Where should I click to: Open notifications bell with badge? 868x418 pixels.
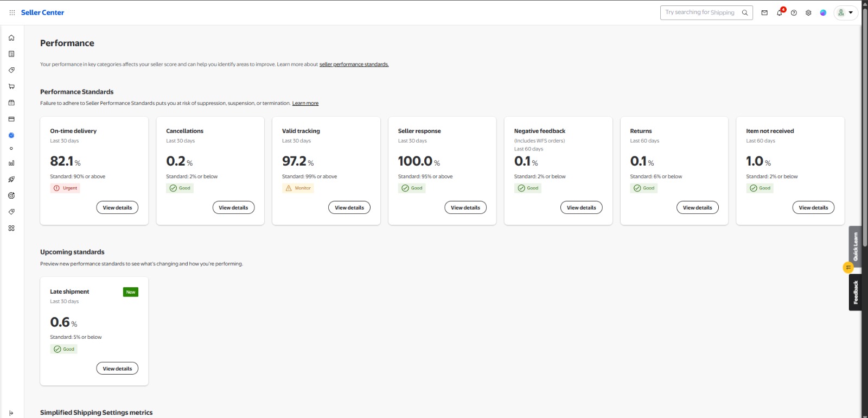tap(780, 12)
